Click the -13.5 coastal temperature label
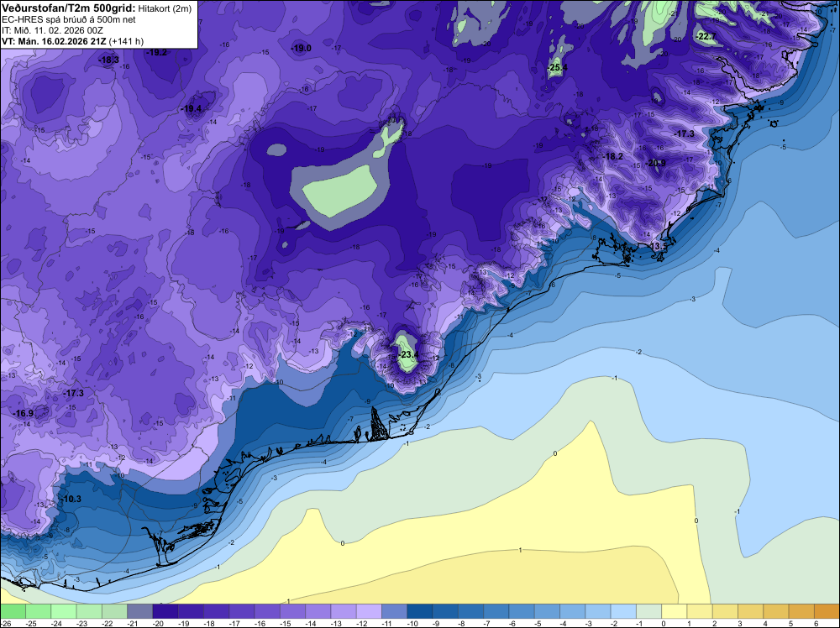 point(658,246)
